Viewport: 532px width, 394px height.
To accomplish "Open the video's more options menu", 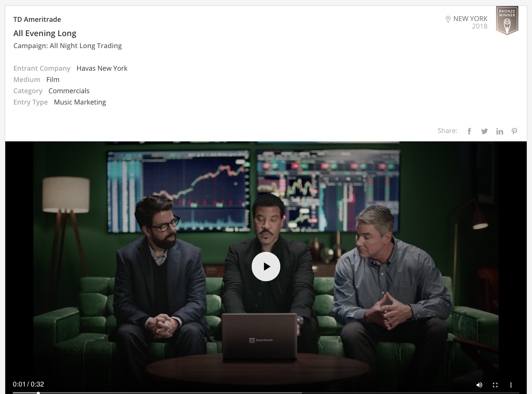I will pos(511,385).
